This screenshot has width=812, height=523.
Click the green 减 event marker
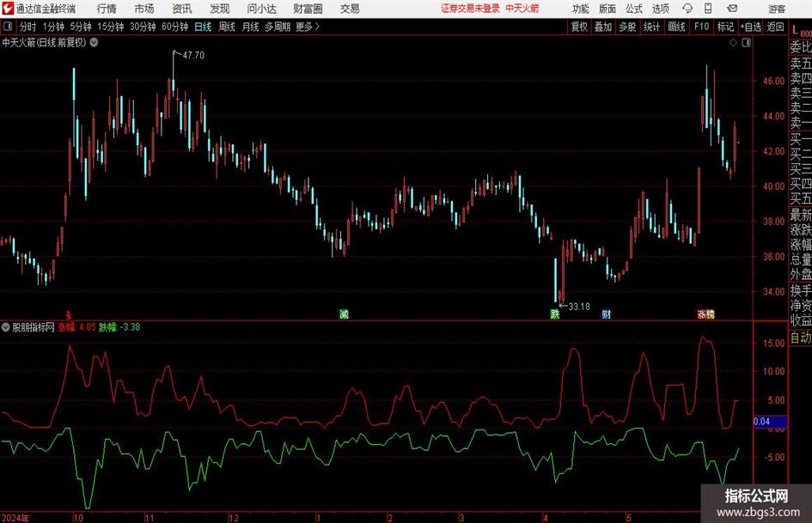pyautogui.click(x=344, y=313)
